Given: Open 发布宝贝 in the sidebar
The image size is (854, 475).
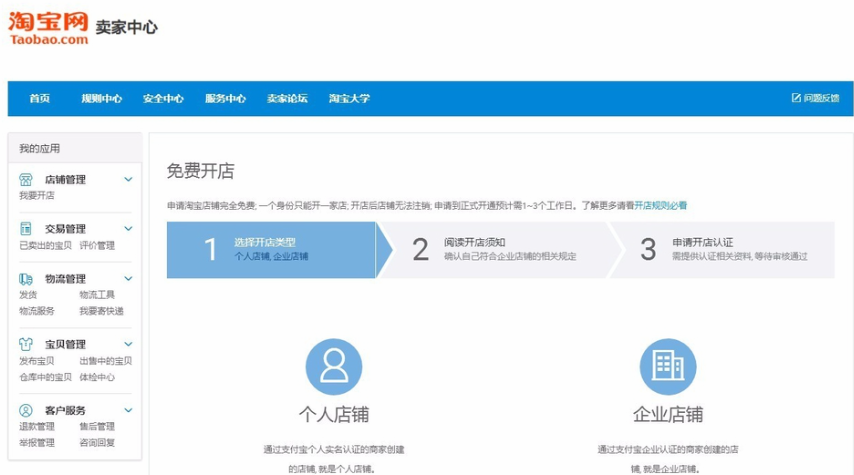Looking at the screenshot, I should [37, 361].
